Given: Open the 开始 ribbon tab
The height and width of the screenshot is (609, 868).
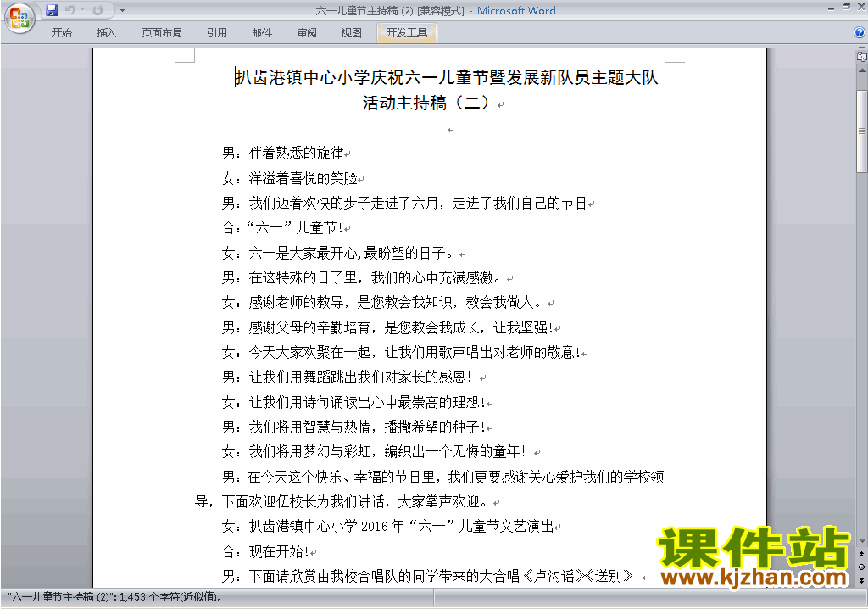Looking at the screenshot, I should click(62, 33).
